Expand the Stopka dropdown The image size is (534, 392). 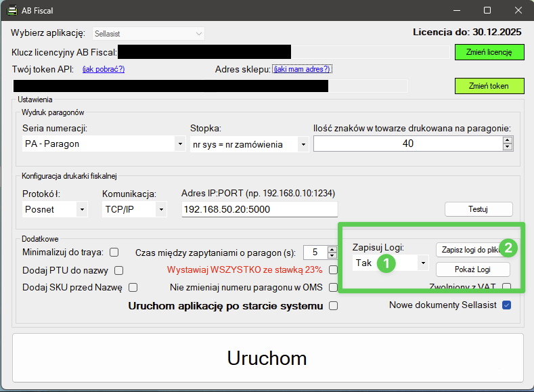tap(303, 144)
